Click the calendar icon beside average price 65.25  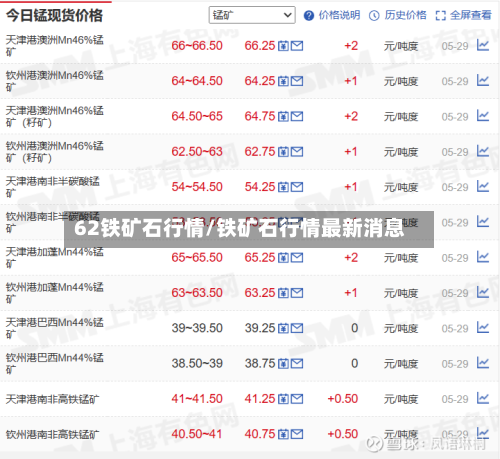pyautogui.click(x=283, y=258)
